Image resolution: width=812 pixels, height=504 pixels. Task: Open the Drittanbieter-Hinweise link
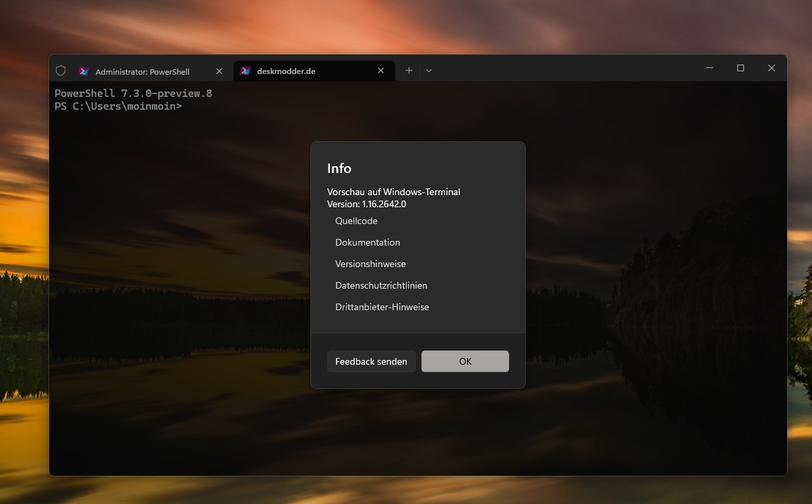coord(382,307)
